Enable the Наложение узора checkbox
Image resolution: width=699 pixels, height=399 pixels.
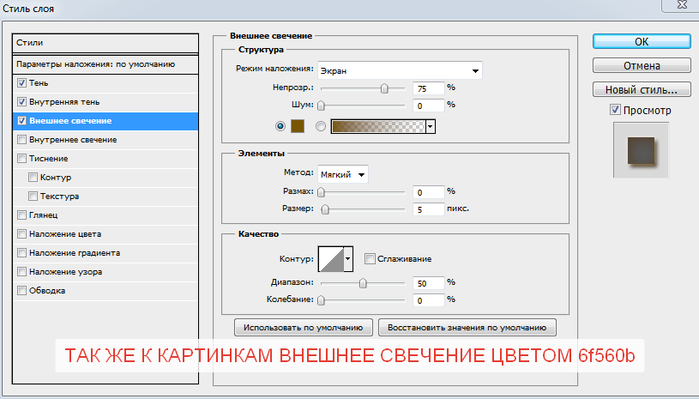tap(22, 271)
